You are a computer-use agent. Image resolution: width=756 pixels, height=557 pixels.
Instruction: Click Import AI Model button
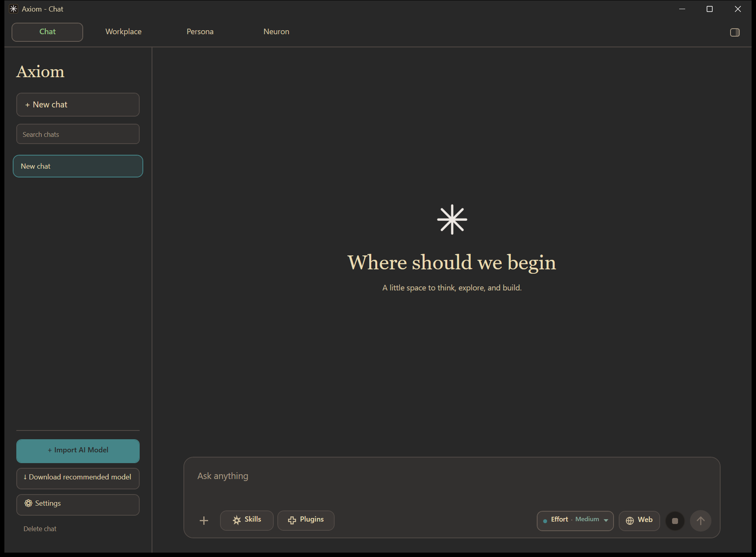(78, 451)
